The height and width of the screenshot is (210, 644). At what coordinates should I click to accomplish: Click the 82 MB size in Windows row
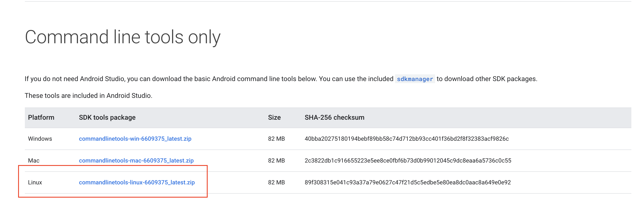(x=276, y=139)
